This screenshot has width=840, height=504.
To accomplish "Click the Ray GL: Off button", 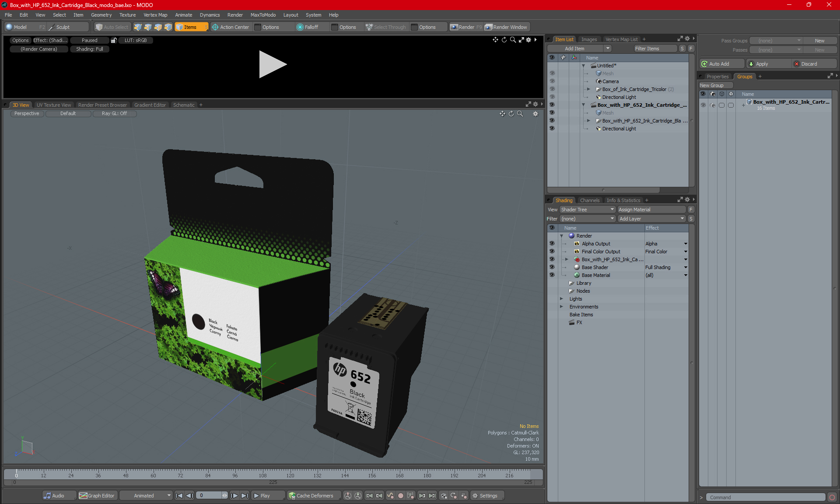I will pos(114,114).
